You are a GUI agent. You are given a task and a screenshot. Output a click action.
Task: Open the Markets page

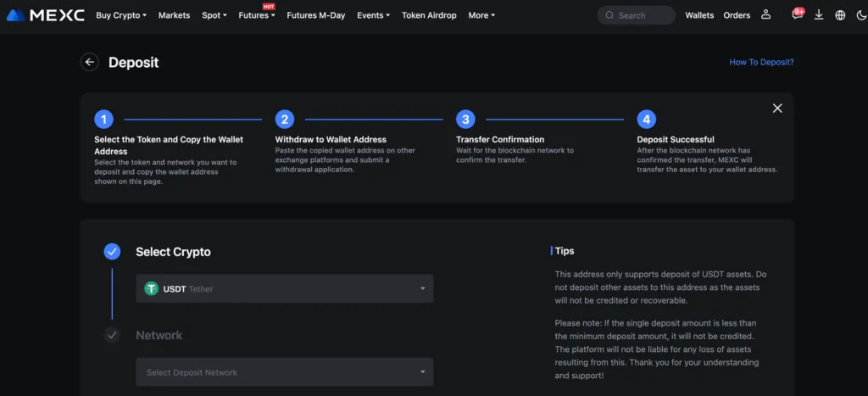[174, 15]
